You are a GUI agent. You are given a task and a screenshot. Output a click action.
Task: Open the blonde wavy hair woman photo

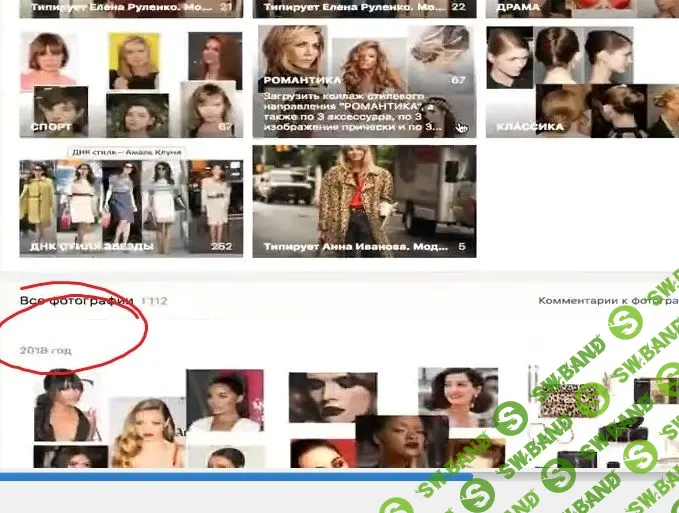(x=144, y=432)
